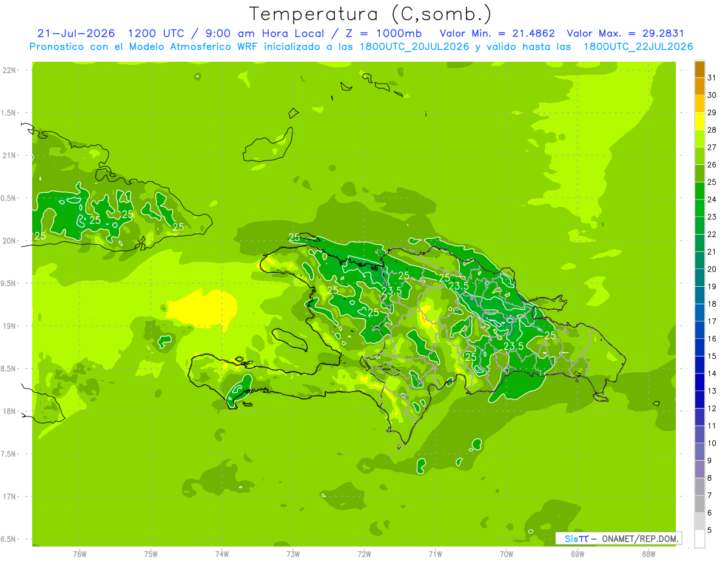This screenshot has width=728, height=562.
Task: Pick the brown-orange top swatch of the legend
Action: [699, 69]
